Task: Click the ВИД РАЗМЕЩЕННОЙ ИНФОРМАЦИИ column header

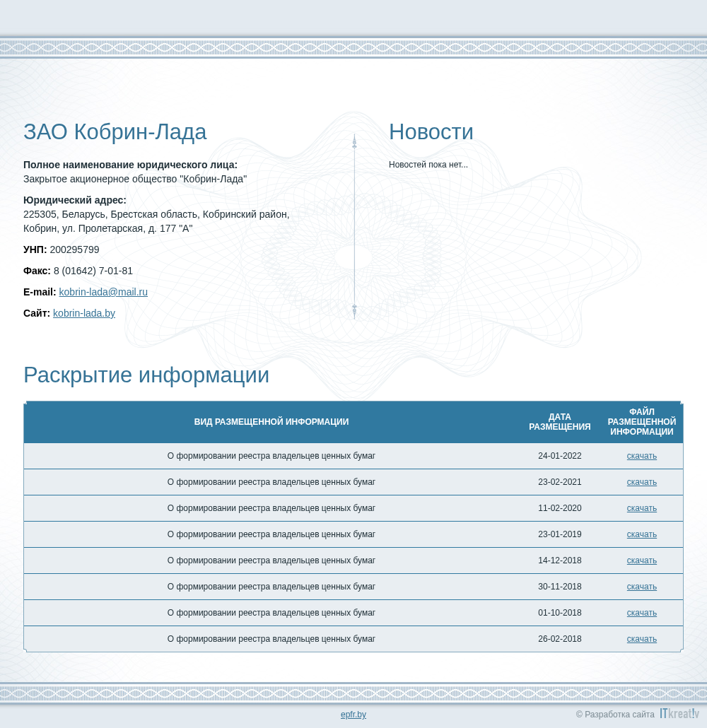Action: pyautogui.click(x=271, y=422)
